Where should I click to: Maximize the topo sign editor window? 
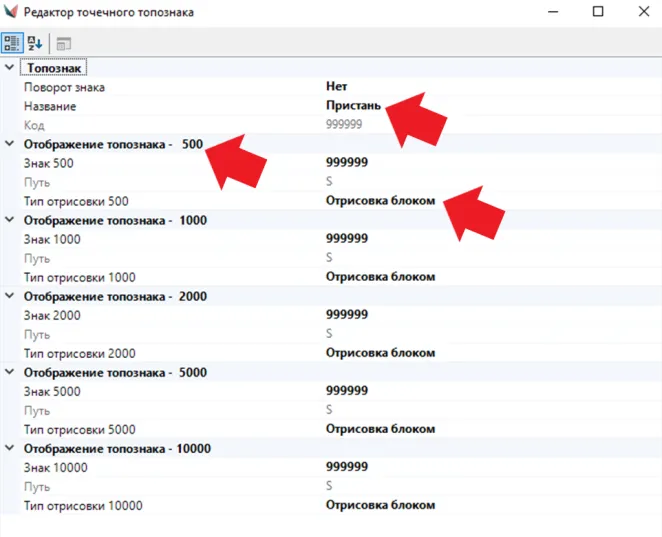tap(597, 12)
